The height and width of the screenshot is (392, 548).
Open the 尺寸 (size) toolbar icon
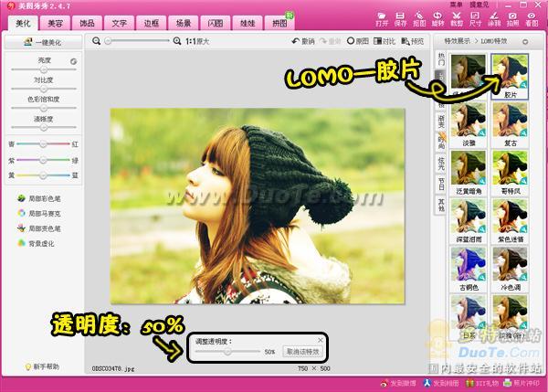(475, 19)
